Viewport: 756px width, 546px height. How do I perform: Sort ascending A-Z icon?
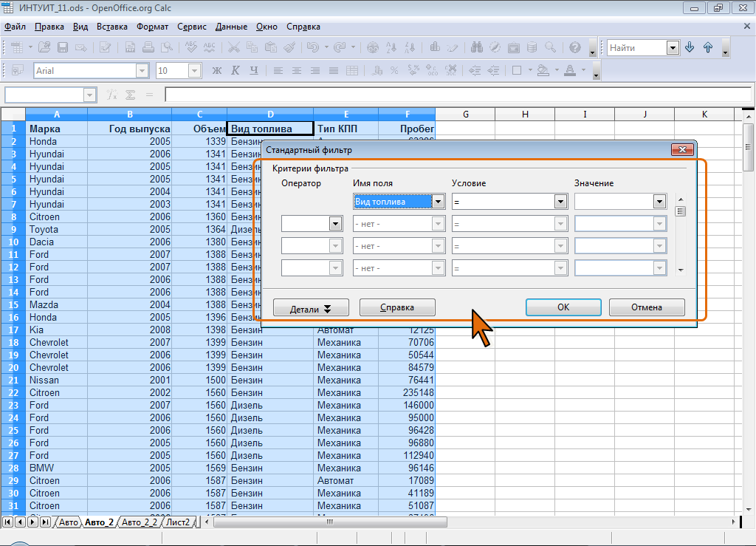391,47
